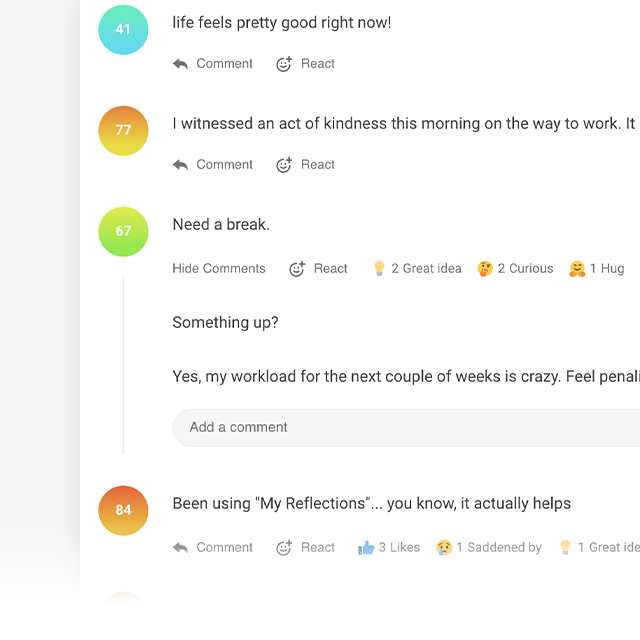Collapse the thread with Hide Comments
This screenshot has height=640, width=640.
point(219,269)
